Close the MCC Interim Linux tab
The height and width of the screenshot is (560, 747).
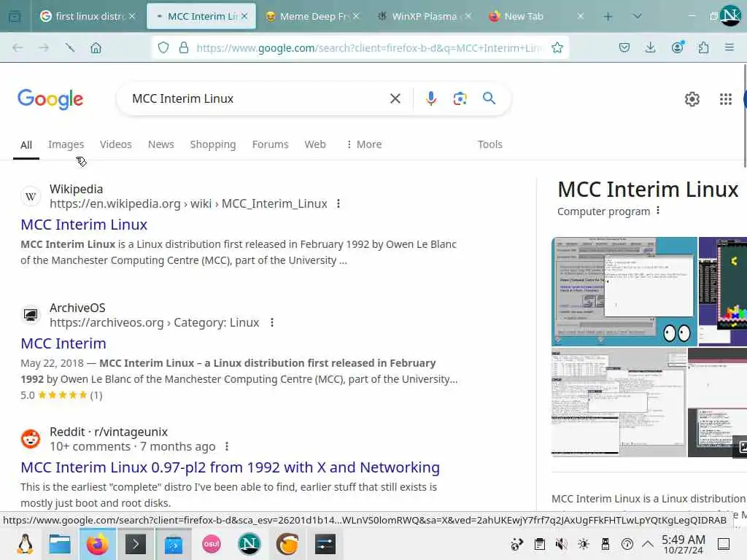click(244, 16)
